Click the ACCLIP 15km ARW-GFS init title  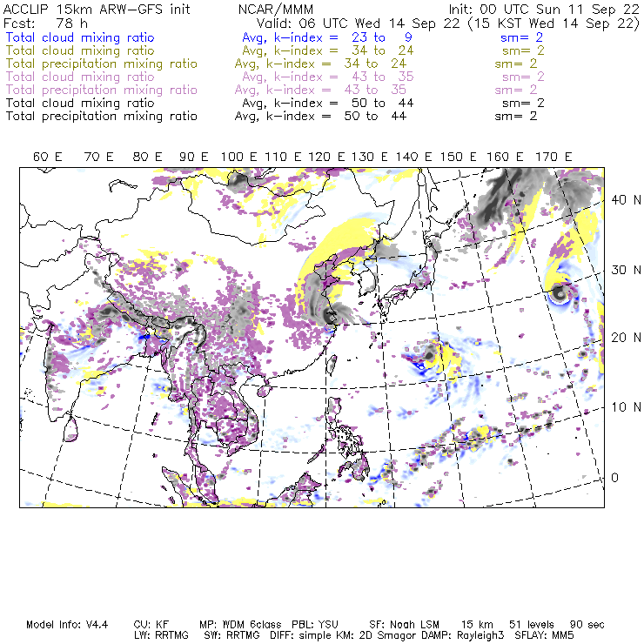tap(97, 9)
